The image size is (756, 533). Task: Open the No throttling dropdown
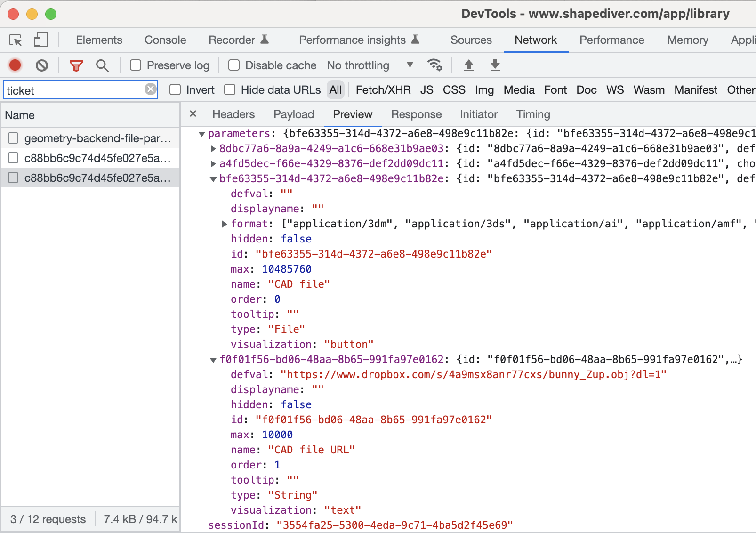tap(370, 65)
